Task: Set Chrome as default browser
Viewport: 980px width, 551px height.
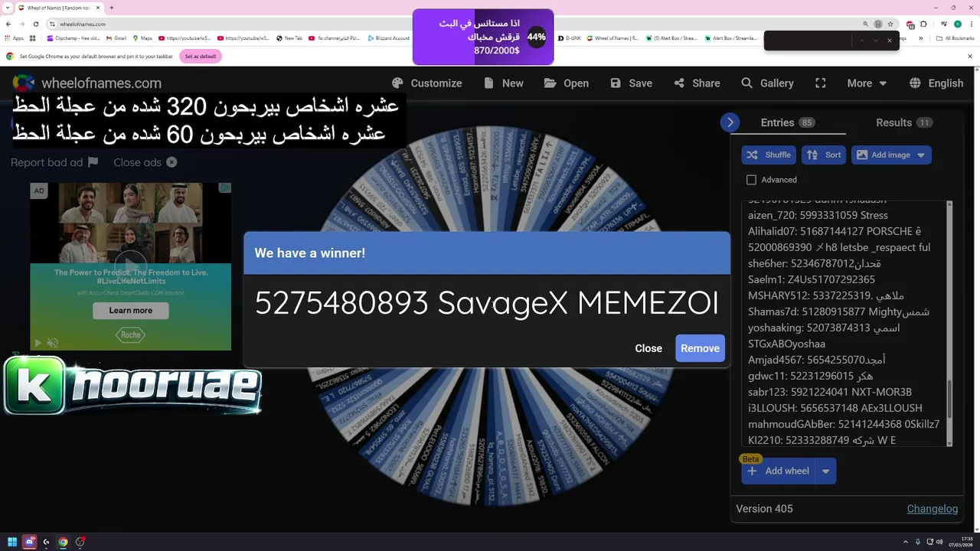Action: 200,56
